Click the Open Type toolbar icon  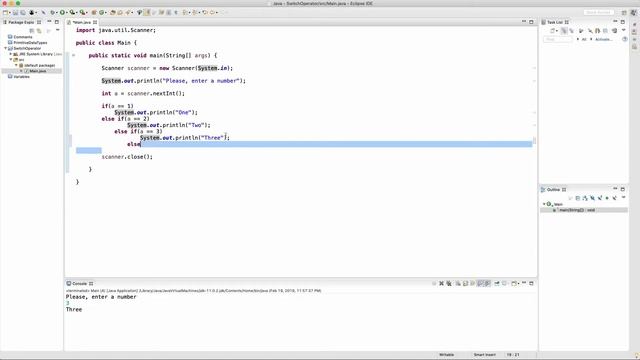point(113,13)
